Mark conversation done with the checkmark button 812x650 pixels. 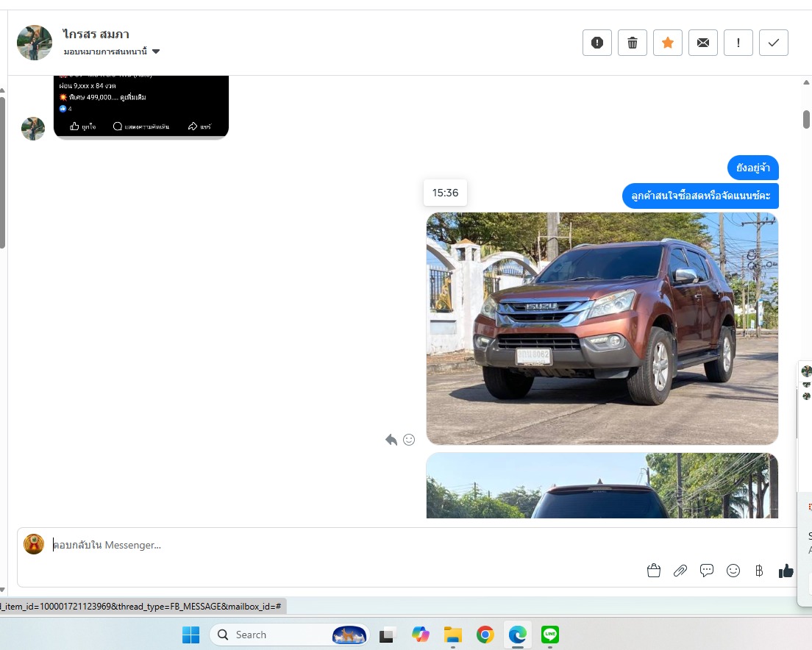774,43
